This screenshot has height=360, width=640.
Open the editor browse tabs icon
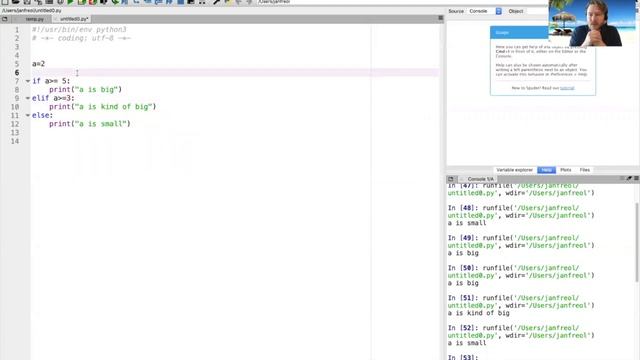pos(4,19)
